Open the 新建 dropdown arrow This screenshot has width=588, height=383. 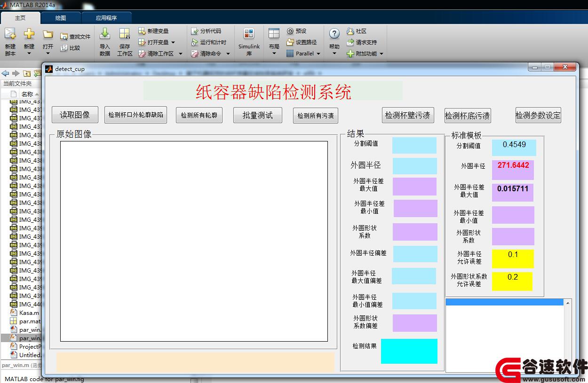(x=29, y=54)
